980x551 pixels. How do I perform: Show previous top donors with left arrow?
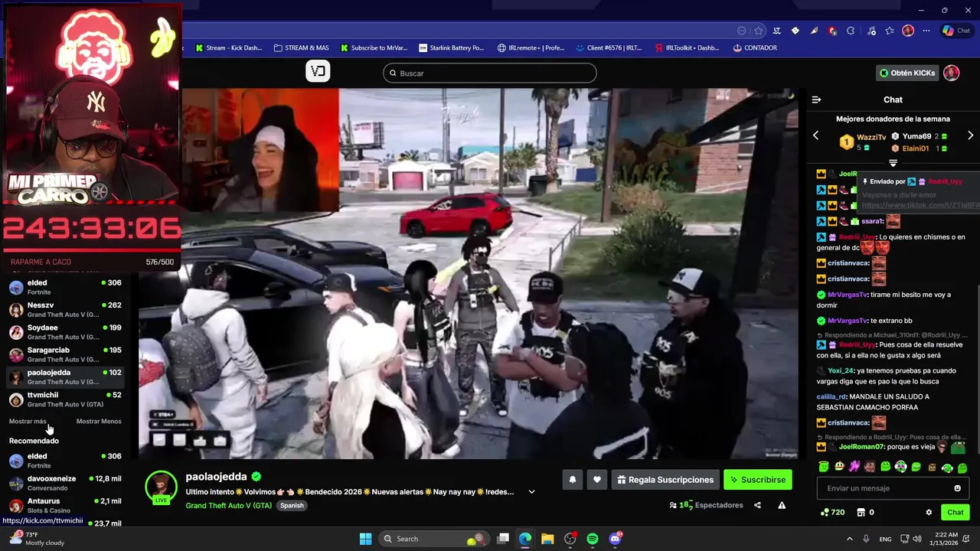[x=815, y=135]
